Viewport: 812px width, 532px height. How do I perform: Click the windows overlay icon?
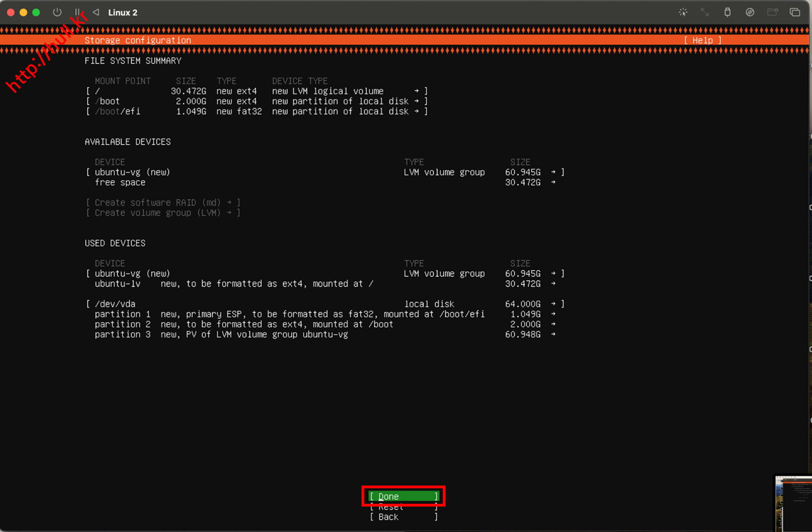[795, 12]
